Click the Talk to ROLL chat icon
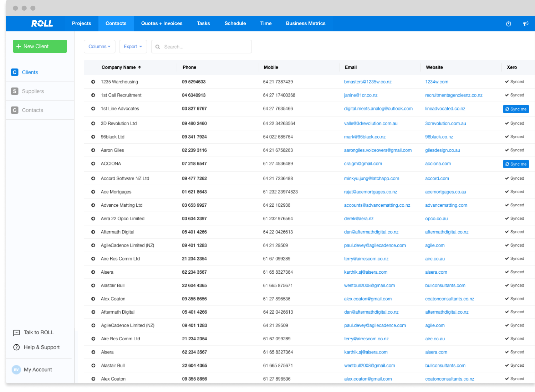The height and width of the screenshot is (392, 535). [16, 333]
